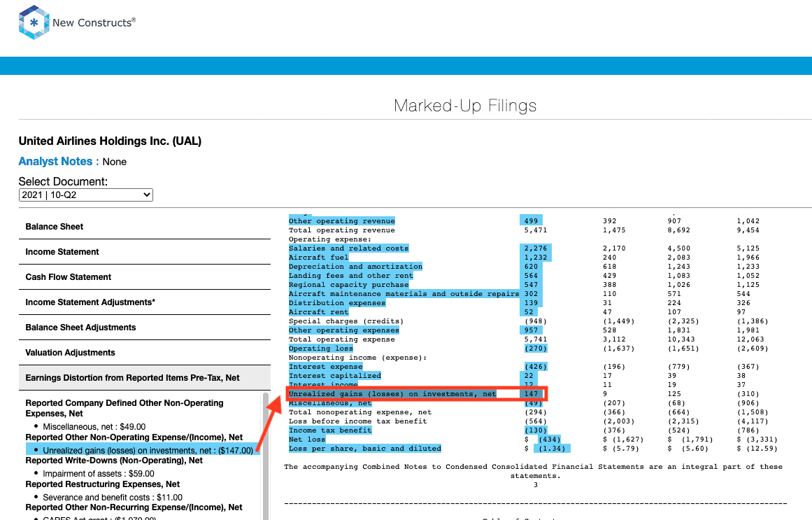Click highlighted 'Distribution expenses' line
812x520 pixels.
coord(337,303)
